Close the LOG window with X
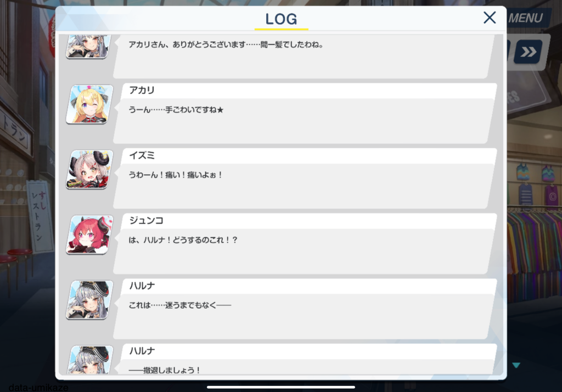 490,18
